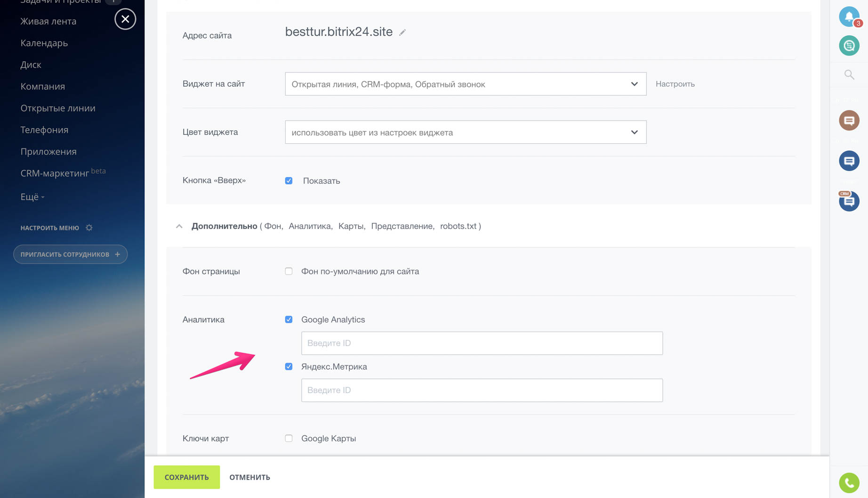Screen dimensions: 868x498
Task: Open the brown chat bubble icon
Action: coord(849,121)
